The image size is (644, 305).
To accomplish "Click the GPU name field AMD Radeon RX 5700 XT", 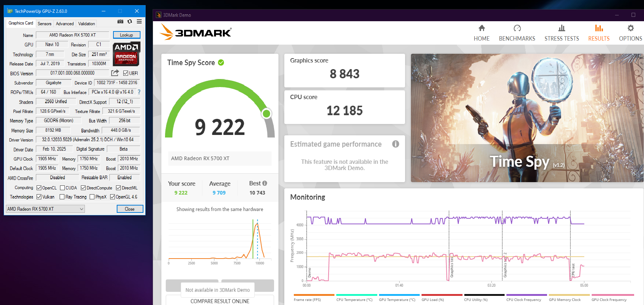I will 72,35.
